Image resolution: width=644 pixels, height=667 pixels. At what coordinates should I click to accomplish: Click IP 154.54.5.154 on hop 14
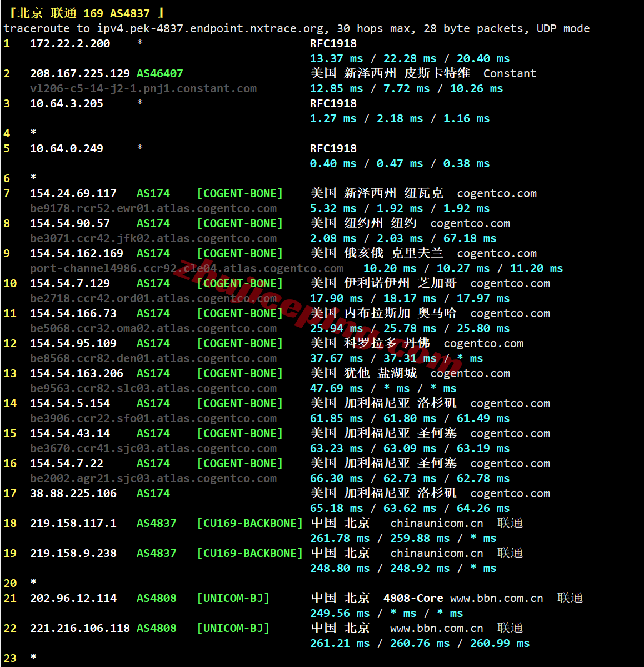pyautogui.click(x=70, y=403)
